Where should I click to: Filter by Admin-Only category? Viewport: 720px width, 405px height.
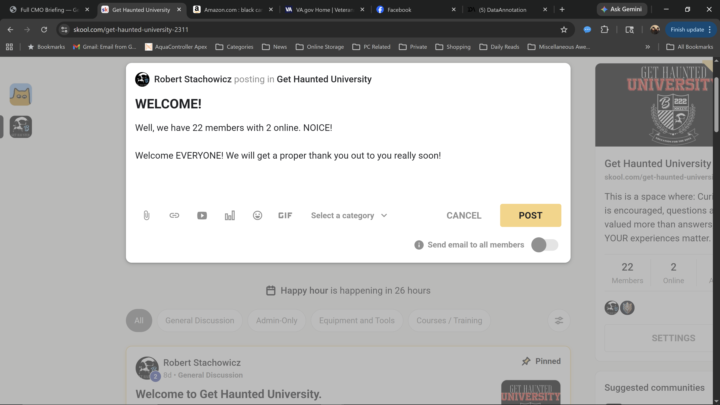[x=276, y=321]
